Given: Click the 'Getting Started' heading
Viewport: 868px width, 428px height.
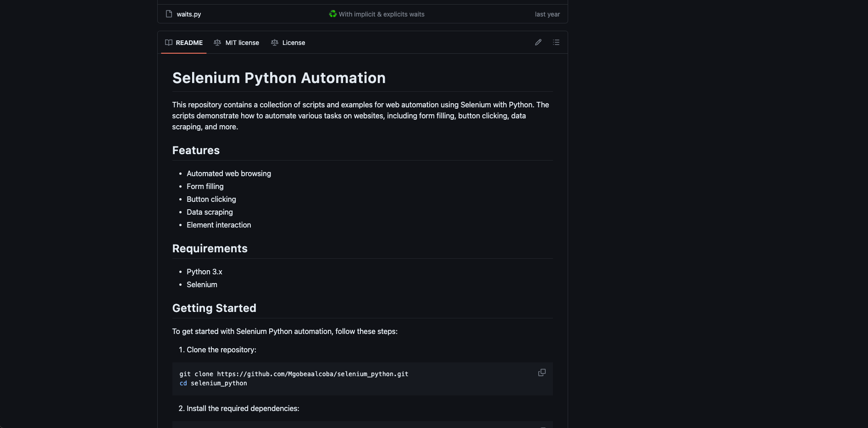Looking at the screenshot, I should [x=214, y=308].
